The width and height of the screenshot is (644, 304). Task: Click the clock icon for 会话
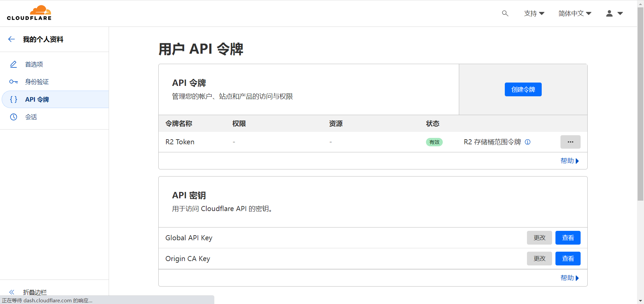tap(13, 117)
